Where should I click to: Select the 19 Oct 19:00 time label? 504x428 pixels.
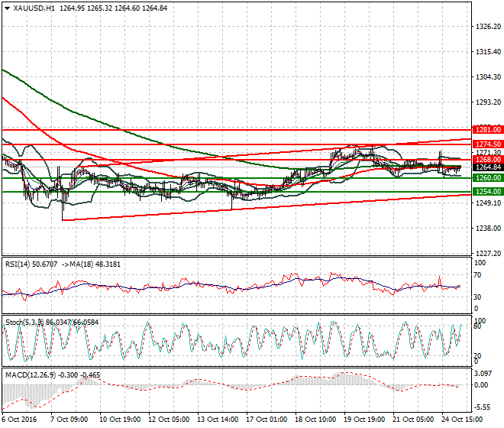(x=364, y=420)
